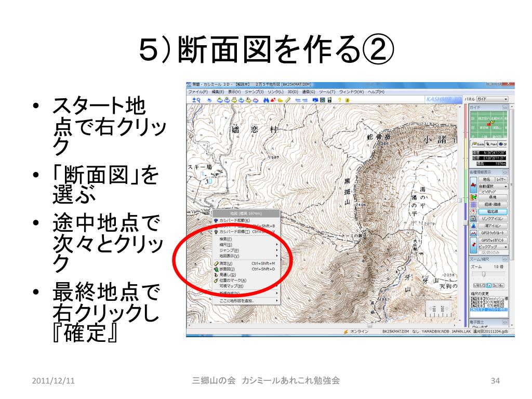Select the 1/2 zoom toggle button

point(483,286)
